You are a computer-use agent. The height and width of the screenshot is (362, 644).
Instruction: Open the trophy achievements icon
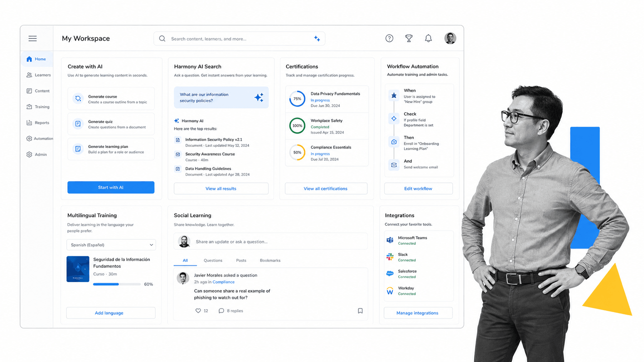tap(409, 38)
